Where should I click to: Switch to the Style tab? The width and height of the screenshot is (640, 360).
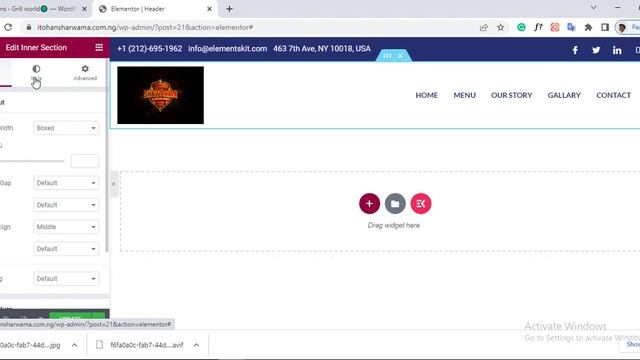(36, 73)
